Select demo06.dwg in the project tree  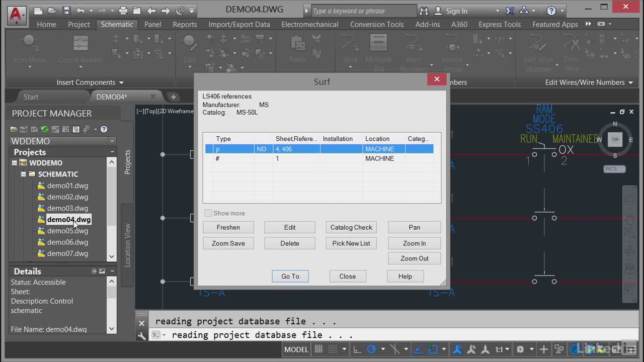67,242
